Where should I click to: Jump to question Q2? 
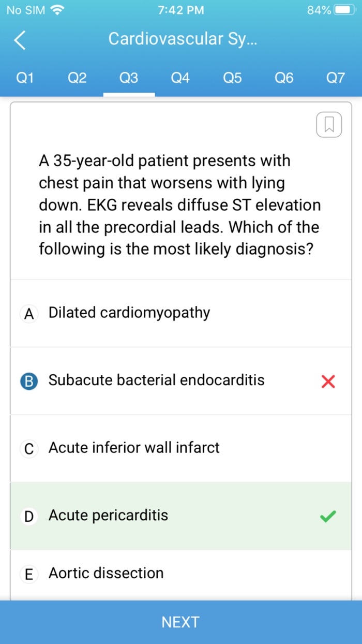(77, 78)
